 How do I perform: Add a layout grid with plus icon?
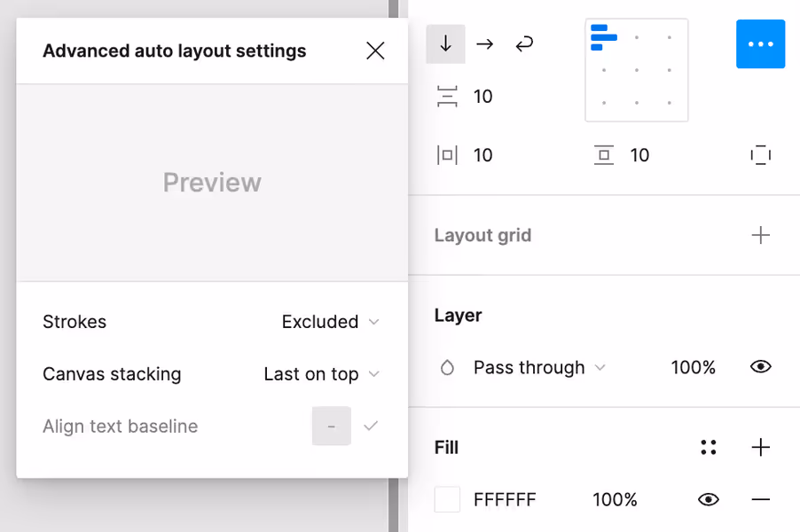(760, 235)
